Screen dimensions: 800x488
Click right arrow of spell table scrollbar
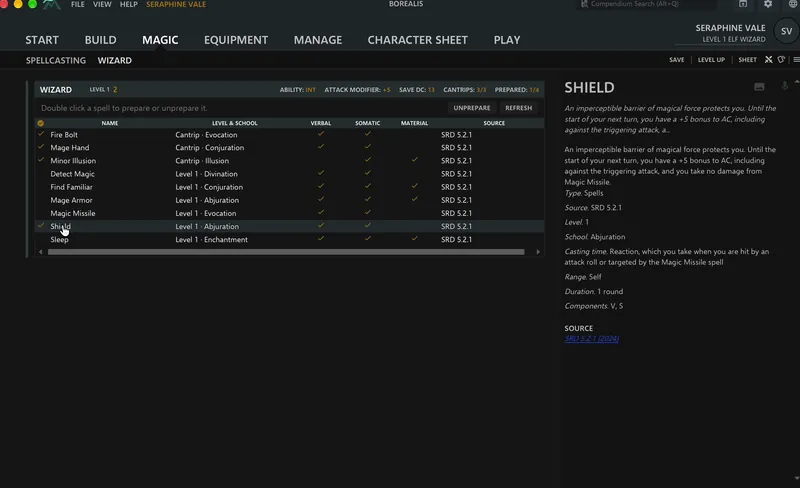[538, 252]
